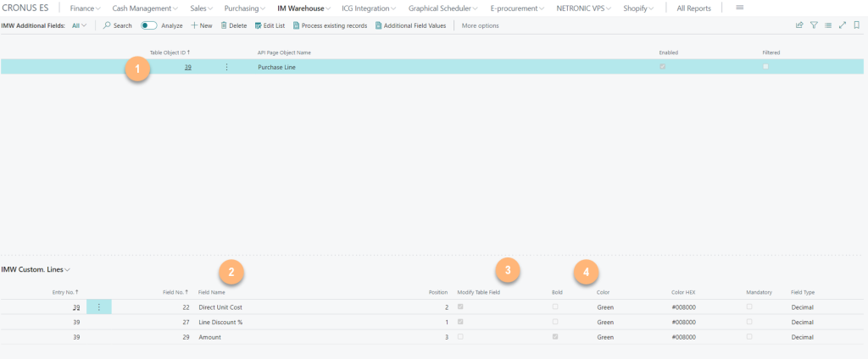Open row options dots for Direct Unit Cost
Viewport: 868px width, 359px height.
[99, 307]
